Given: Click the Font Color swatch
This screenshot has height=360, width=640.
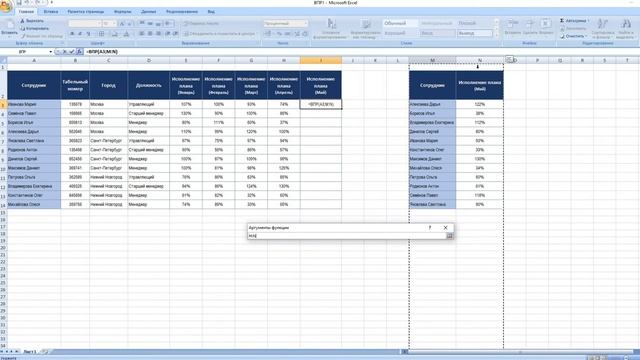Looking at the screenshot, I should [127, 33].
